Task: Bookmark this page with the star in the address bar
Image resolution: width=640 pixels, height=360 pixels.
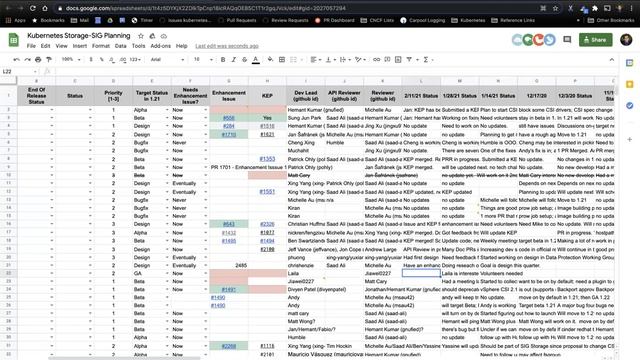Action: 556,8
